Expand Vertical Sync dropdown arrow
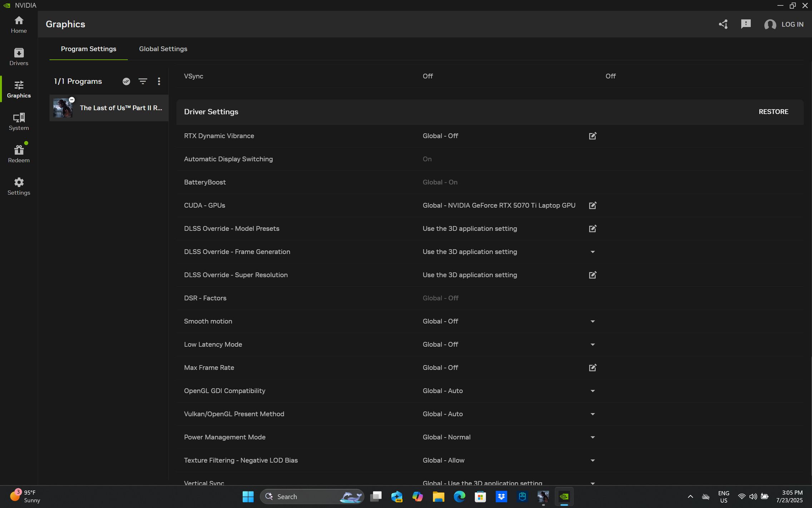 pos(593,483)
